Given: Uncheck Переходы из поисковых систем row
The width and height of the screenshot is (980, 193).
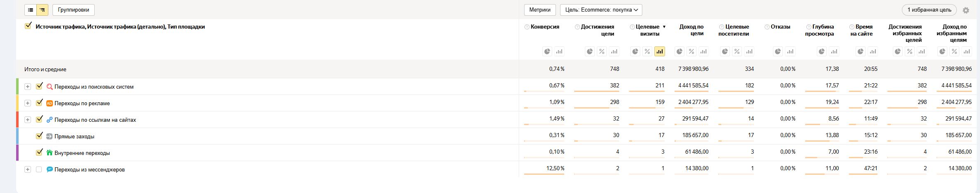Looking at the screenshot, I should tap(39, 86).
